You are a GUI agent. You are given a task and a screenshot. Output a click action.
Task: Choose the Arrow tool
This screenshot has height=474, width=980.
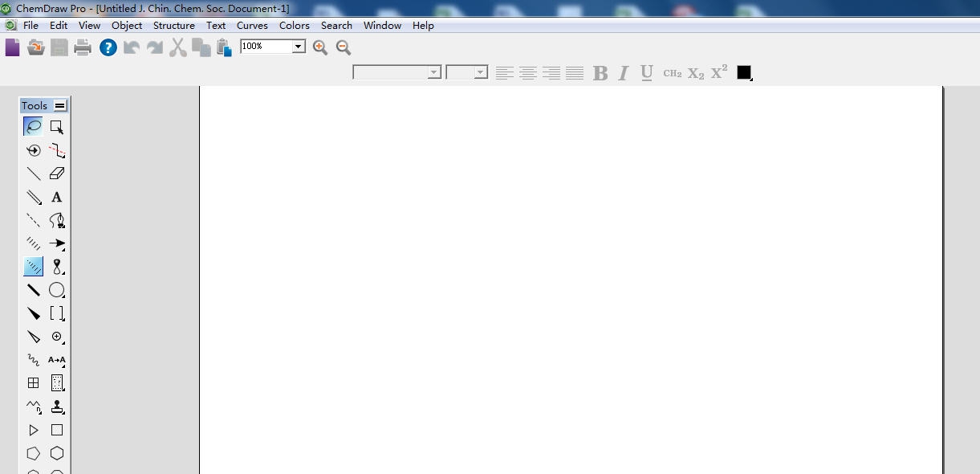tap(57, 243)
